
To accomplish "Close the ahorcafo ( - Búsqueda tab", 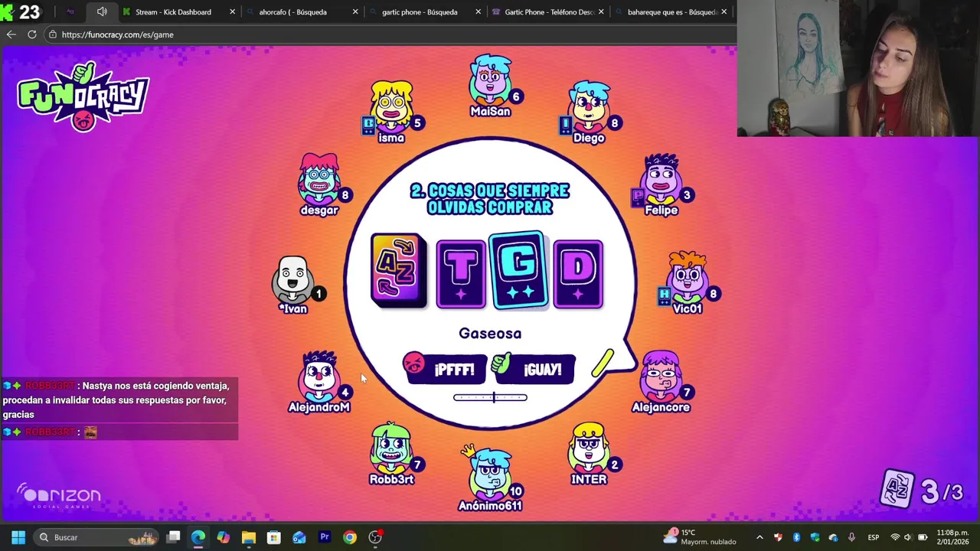I will click(x=355, y=11).
